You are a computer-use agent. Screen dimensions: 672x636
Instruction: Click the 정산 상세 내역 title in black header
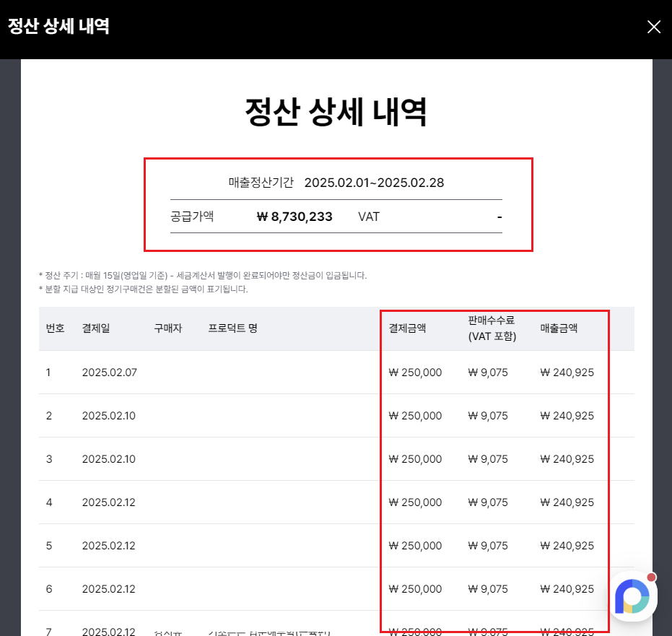point(58,26)
